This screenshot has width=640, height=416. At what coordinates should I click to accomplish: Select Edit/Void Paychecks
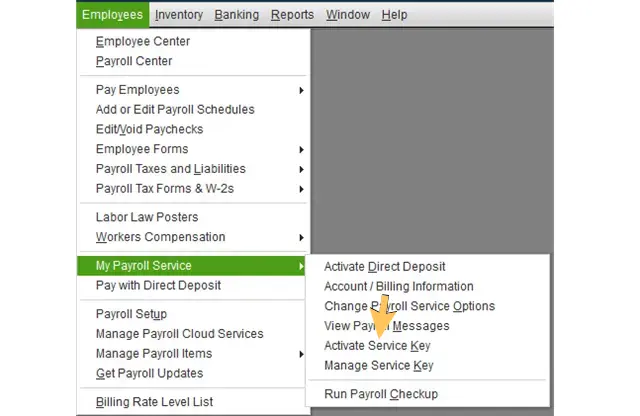149,130
